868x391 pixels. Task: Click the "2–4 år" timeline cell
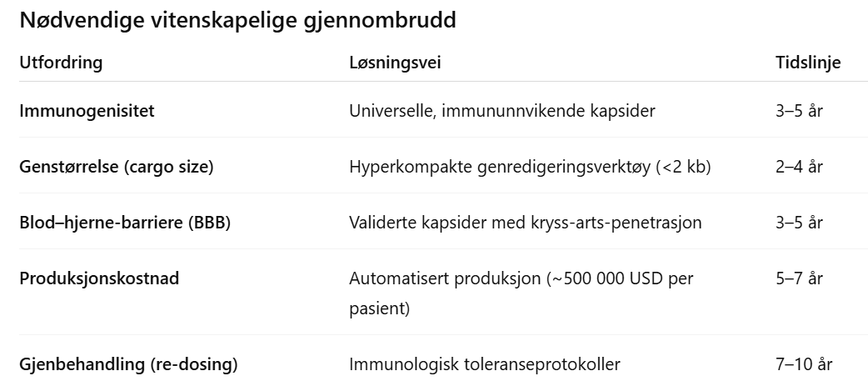tap(799, 167)
